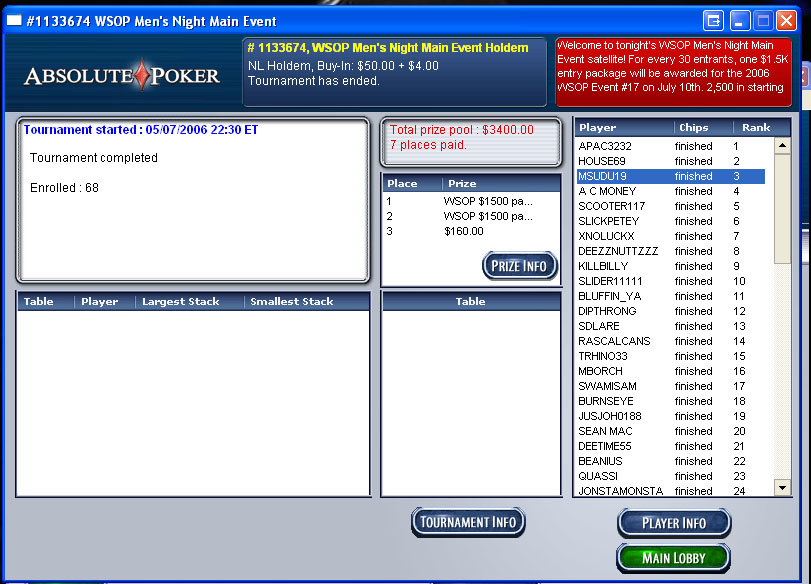Click the highlighted MSUDU19 row

click(671, 176)
